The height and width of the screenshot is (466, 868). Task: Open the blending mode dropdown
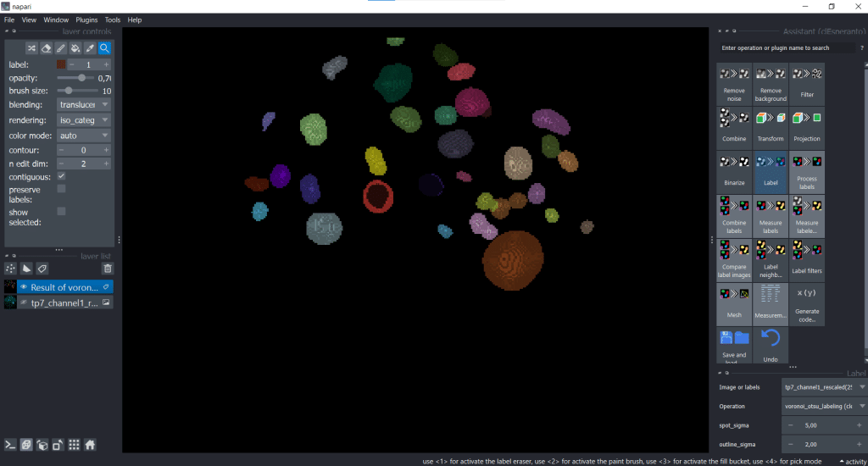pos(83,105)
